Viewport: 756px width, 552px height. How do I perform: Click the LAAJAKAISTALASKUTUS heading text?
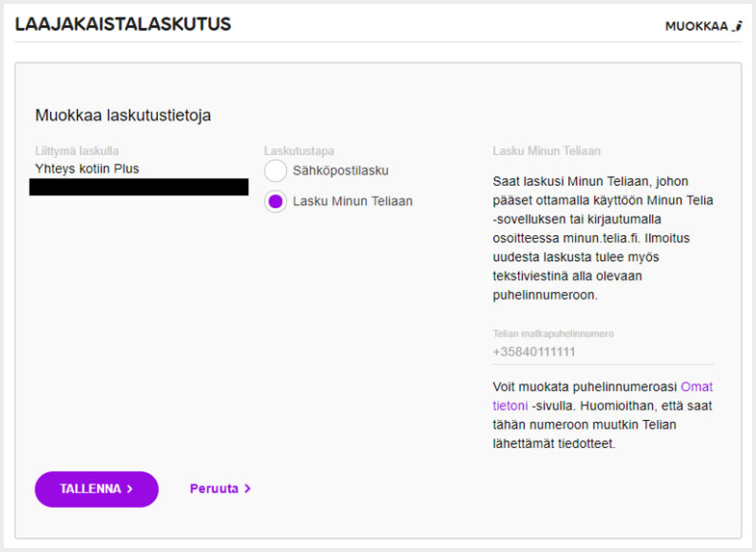tap(123, 24)
